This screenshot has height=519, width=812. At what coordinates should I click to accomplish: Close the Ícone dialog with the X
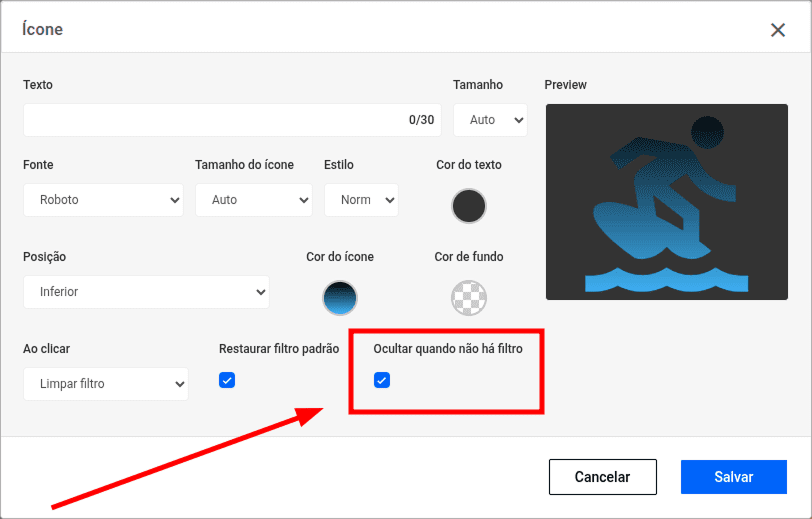tap(778, 30)
